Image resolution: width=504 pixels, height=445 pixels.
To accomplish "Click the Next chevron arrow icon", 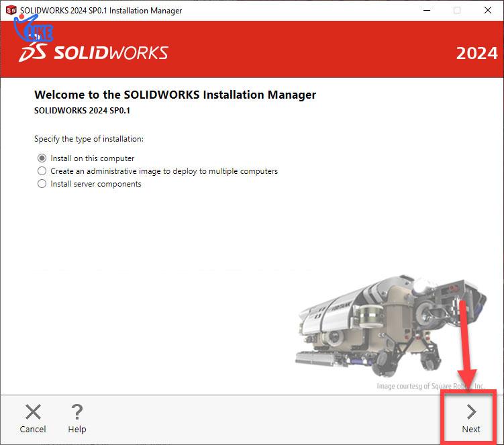I will click(471, 411).
